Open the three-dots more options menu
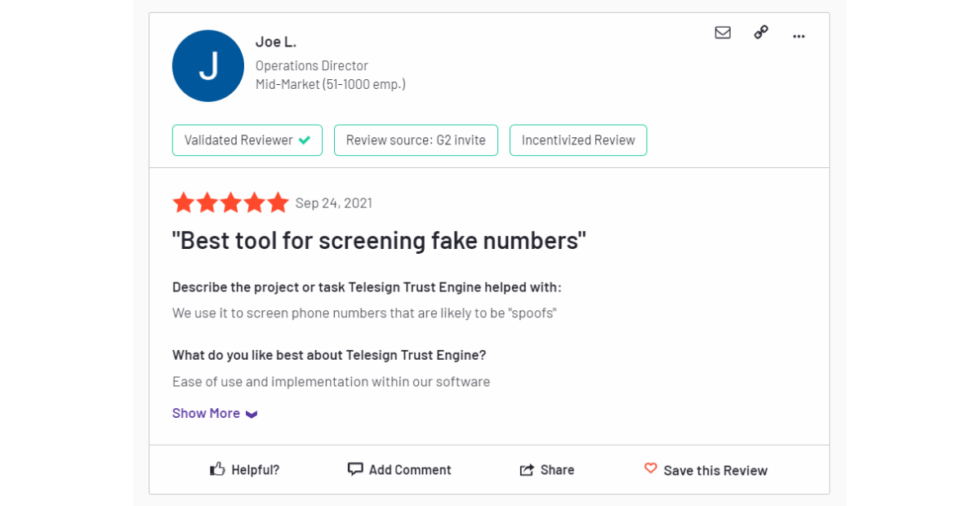980x506 pixels. tap(799, 36)
